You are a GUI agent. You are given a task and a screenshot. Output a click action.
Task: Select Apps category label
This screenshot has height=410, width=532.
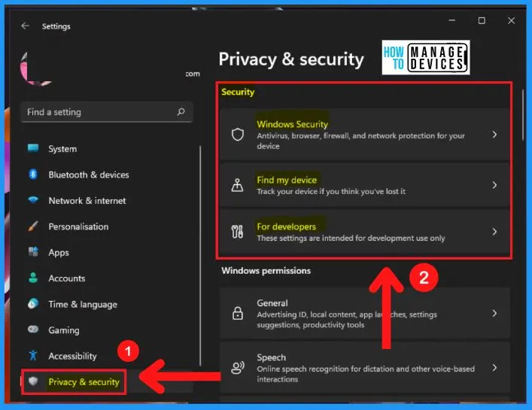tap(59, 253)
